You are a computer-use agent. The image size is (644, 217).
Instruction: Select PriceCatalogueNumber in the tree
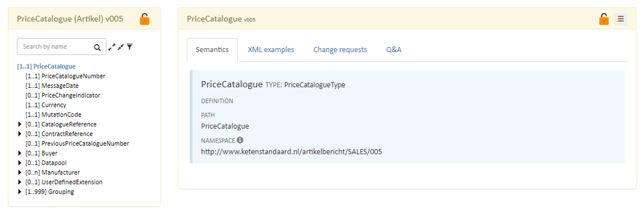(x=65, y=76)
